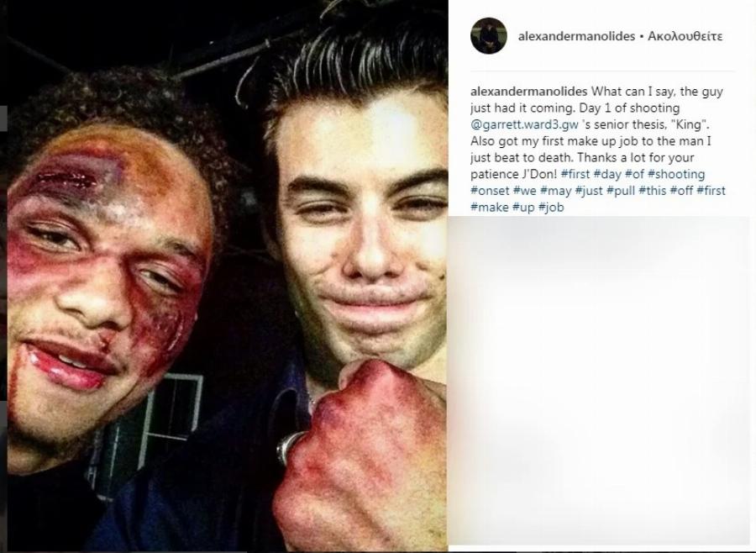Viewport: 756px width, 553px height.
Task: Open the first #first hashtag after J'Don
Action: [x=575, y=174]
